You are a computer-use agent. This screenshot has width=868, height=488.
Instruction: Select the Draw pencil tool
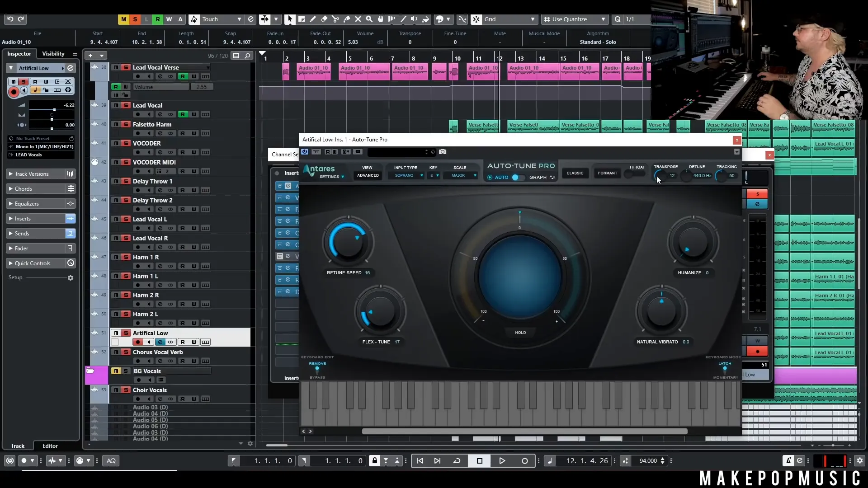click(313, 19)
